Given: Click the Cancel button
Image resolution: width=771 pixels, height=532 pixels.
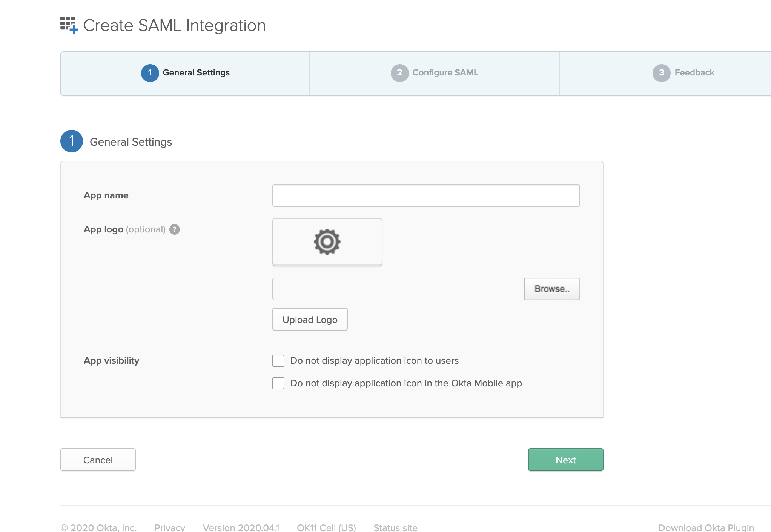Looking at the screenshot, I should pos(98,460).
